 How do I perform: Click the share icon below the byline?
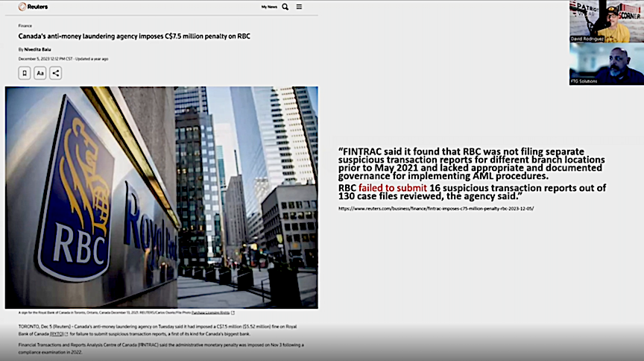tap(56, 73)
